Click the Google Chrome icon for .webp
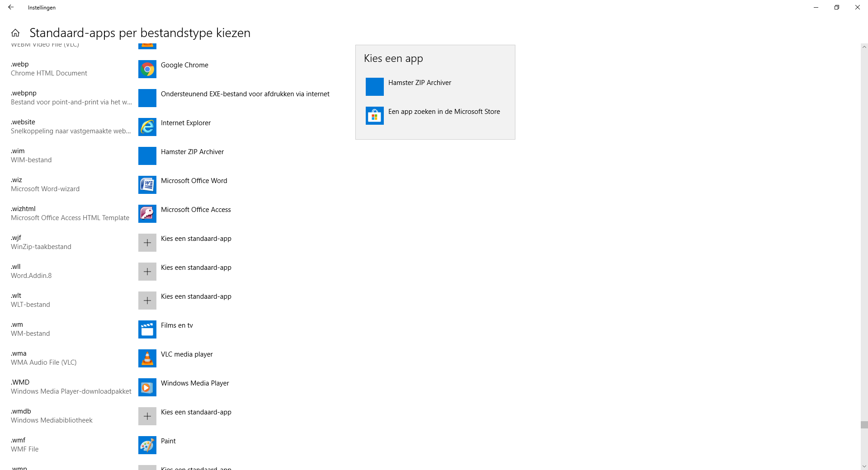 (x=147, y=69)
